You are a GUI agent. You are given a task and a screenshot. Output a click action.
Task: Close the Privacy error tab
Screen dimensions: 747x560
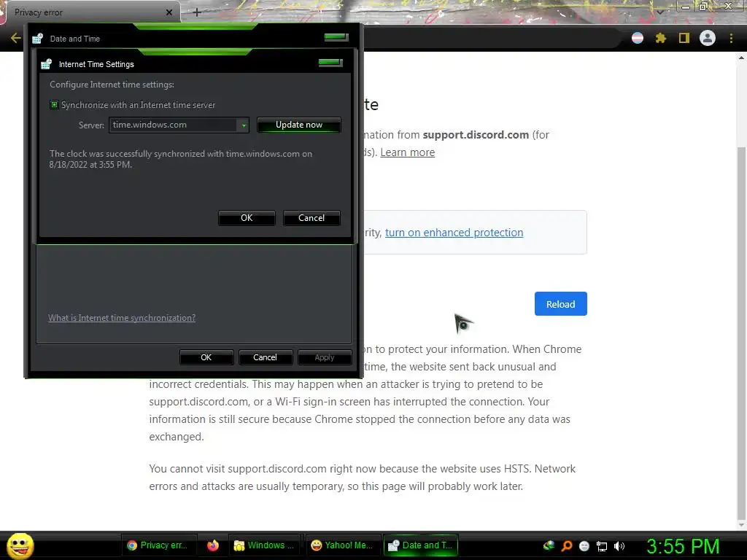click(169, 12)
